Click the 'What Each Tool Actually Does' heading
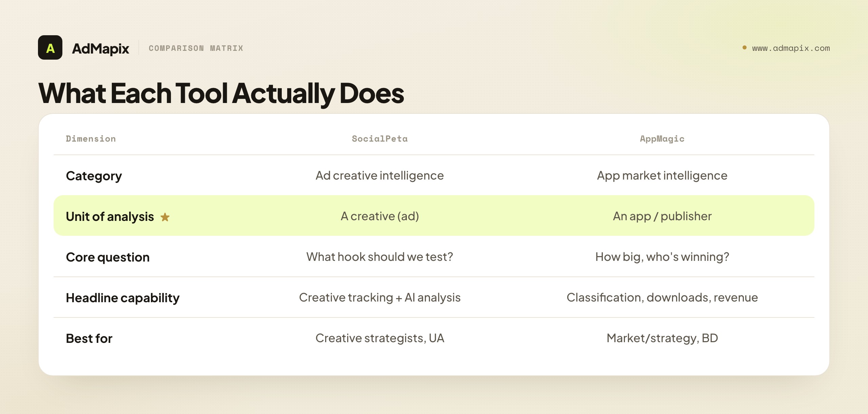Screen dimensions: 868x414 pos(221,93)
